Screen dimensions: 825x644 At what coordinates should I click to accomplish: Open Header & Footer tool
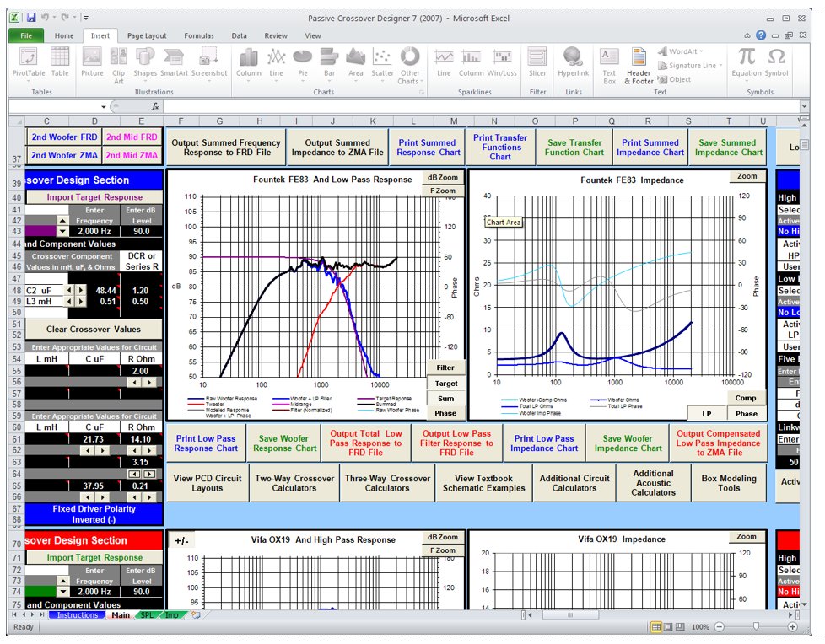coord(639,65)
